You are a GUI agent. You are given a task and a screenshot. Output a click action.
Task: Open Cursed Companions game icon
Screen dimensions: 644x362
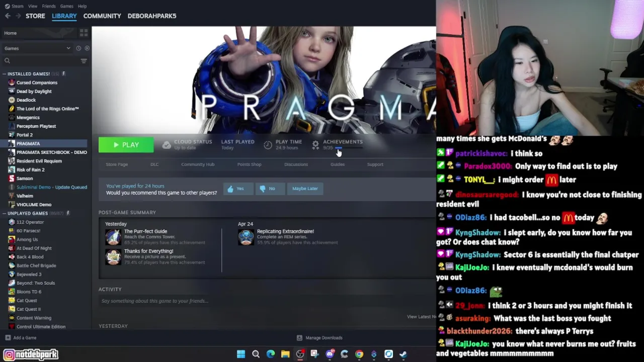[11, 82]
